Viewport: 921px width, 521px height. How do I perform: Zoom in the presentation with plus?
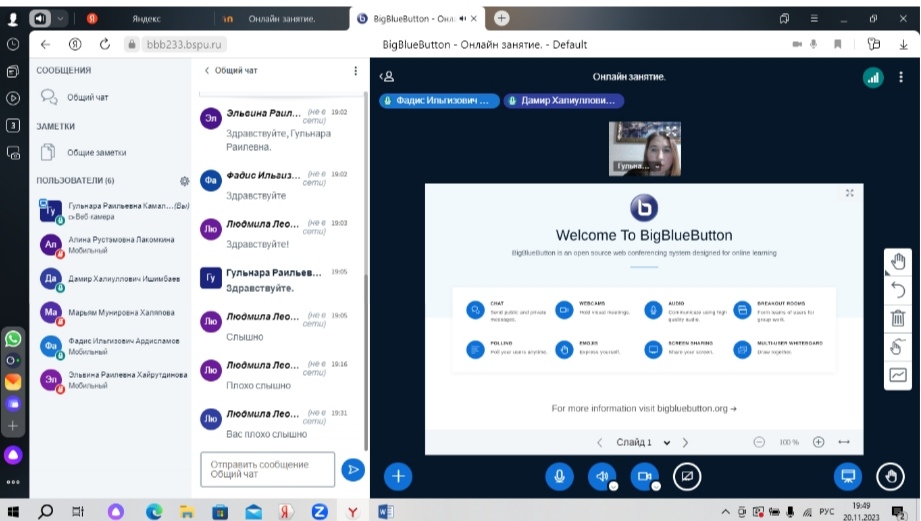(x=818, y=442)
